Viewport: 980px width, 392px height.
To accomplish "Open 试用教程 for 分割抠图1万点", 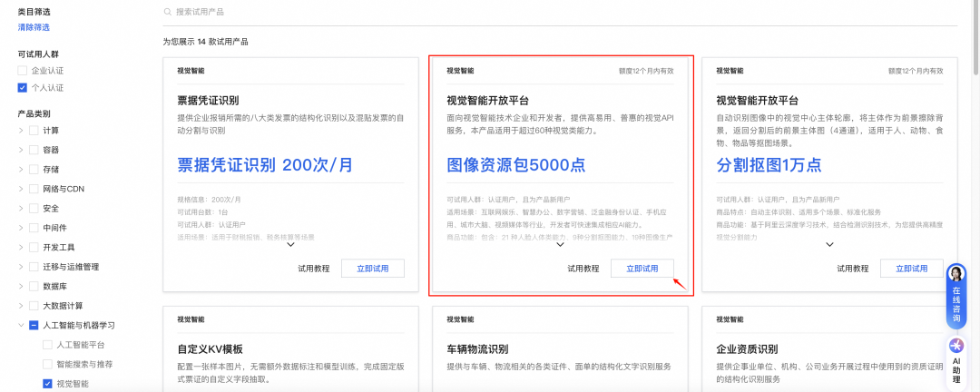I will [853, 269].
